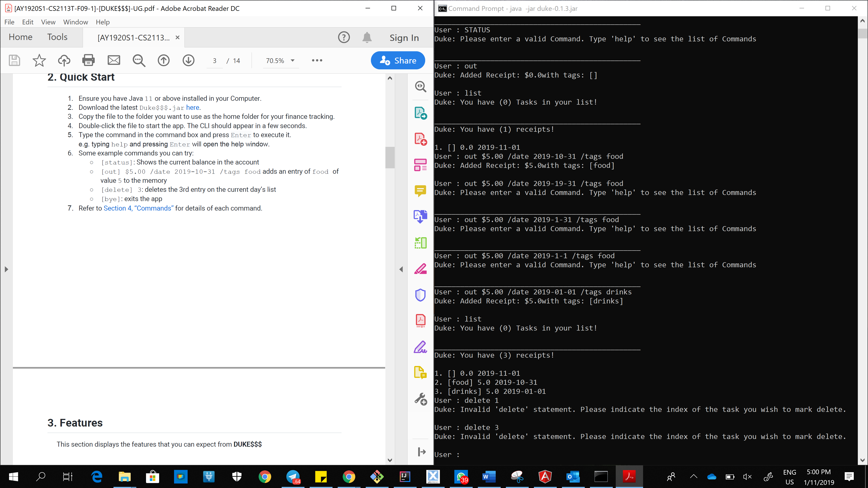Viewport: 868px width, 488px height.
Task: Expand the left navigation pane arrow
Action: (x=6, y=269)
